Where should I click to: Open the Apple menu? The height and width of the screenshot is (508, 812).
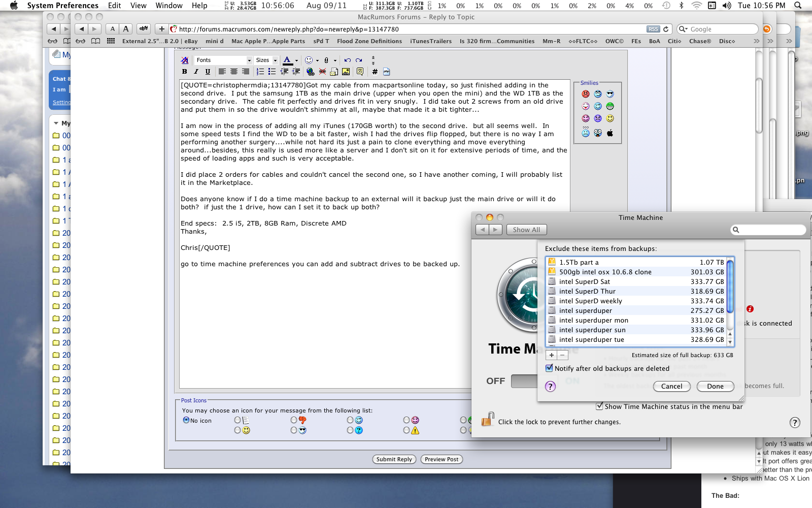[14, 6]
